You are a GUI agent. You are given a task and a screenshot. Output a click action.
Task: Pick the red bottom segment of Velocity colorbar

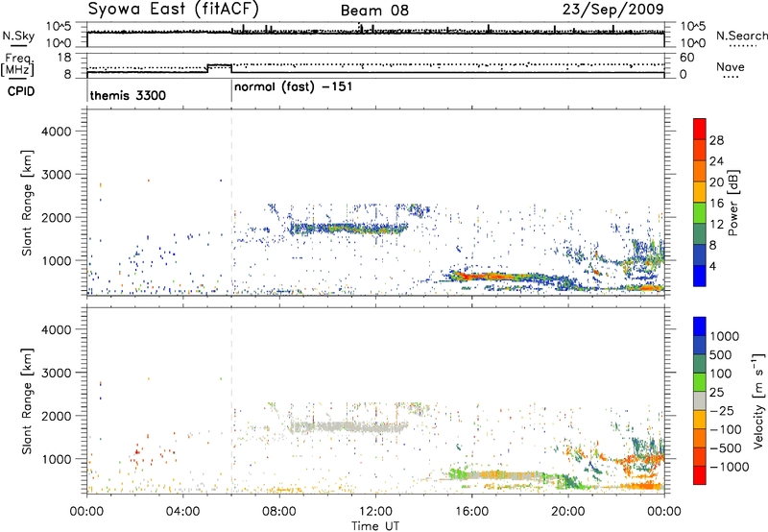point(700,475)
